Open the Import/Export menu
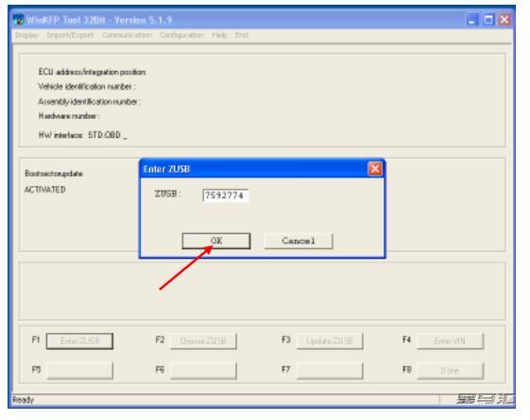Image resolution: width=530 pixels, height=420 pixels. 70,35
